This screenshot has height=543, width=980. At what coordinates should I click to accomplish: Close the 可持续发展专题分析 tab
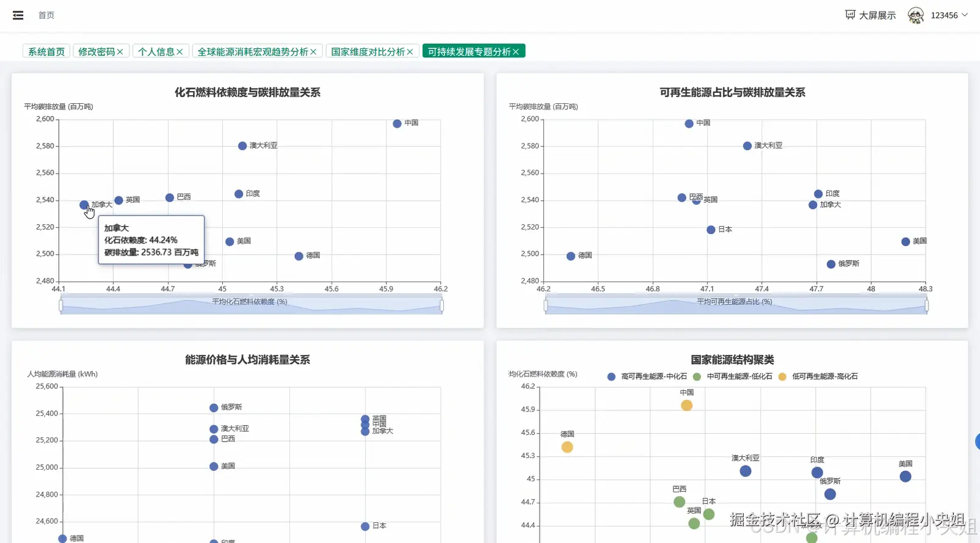coord(516,52)
